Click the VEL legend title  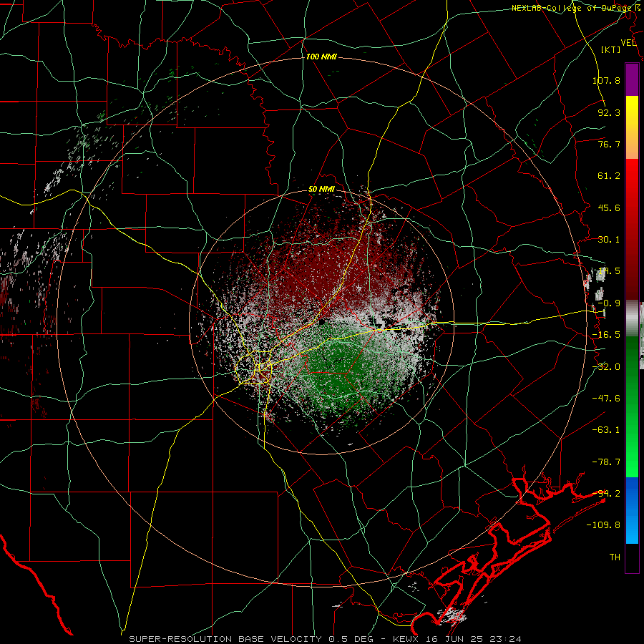pos(628,43)
